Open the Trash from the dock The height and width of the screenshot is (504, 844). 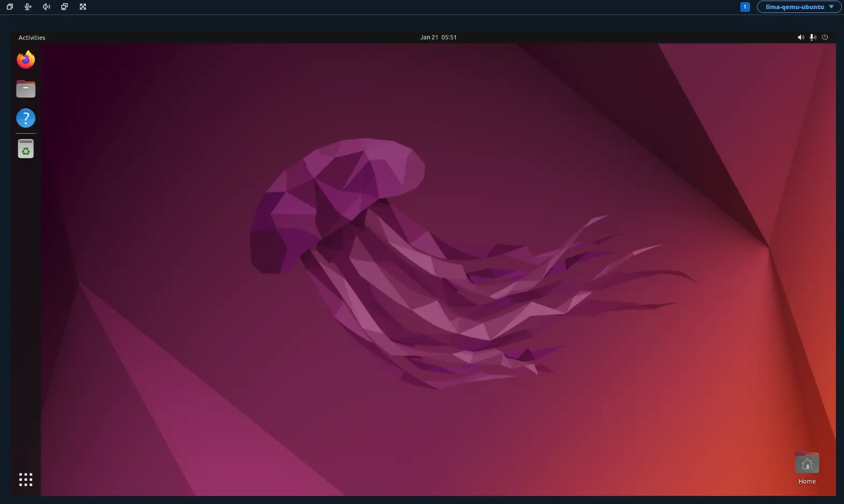click(x=26, y=149)
